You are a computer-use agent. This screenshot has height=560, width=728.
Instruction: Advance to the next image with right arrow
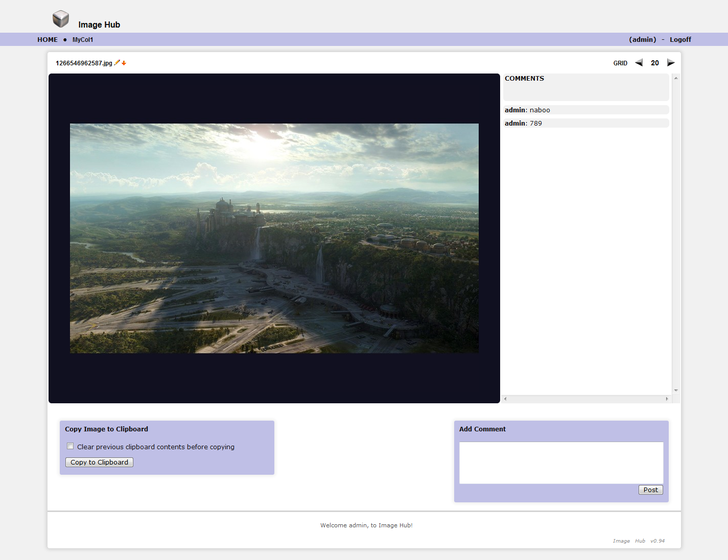[x=671, y=63]
